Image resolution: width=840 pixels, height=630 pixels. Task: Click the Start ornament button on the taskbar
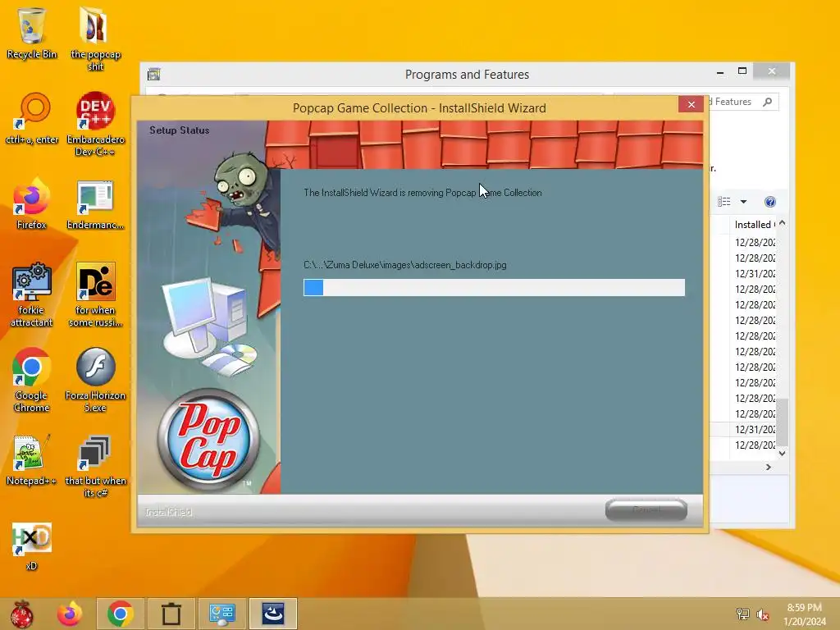tap(22, 614)
